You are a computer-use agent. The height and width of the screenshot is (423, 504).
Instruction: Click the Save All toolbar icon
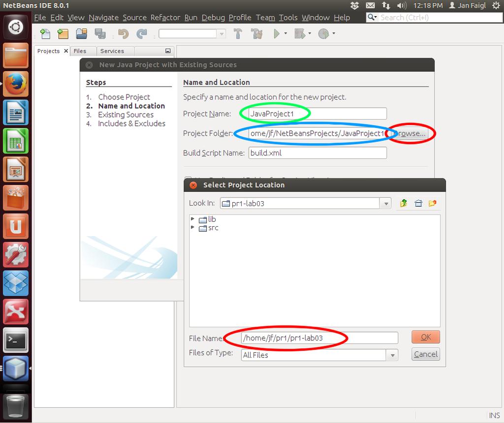point(100,33)
